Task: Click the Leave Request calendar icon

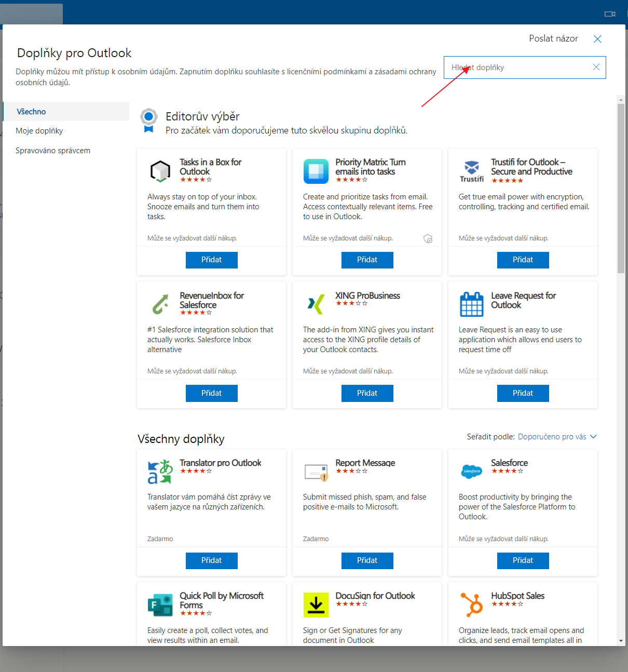Action: pyautogui.click(x=472, y=304)
